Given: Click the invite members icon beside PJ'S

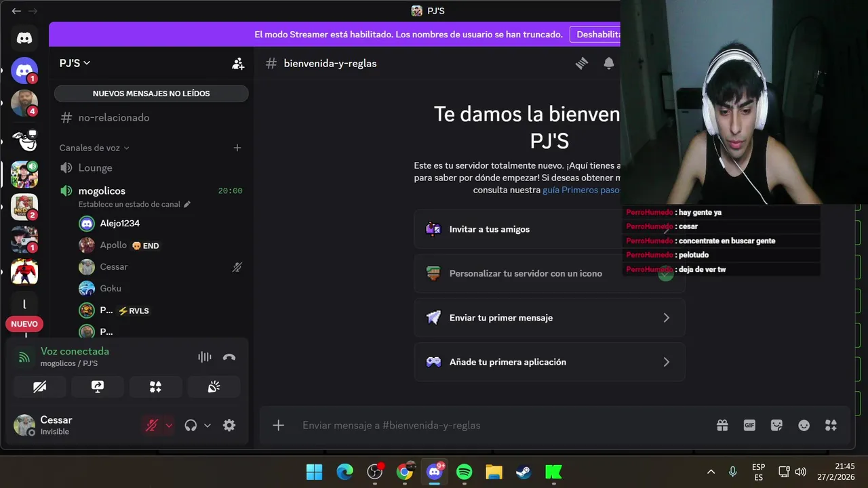Looking at the screenshot, I should click(x=238, y=63).
